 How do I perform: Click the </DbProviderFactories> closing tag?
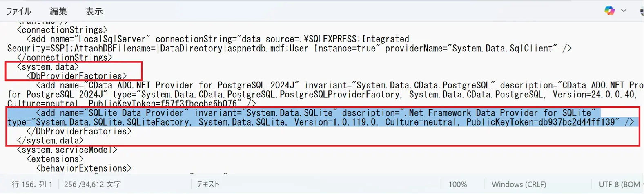(79, 131)
